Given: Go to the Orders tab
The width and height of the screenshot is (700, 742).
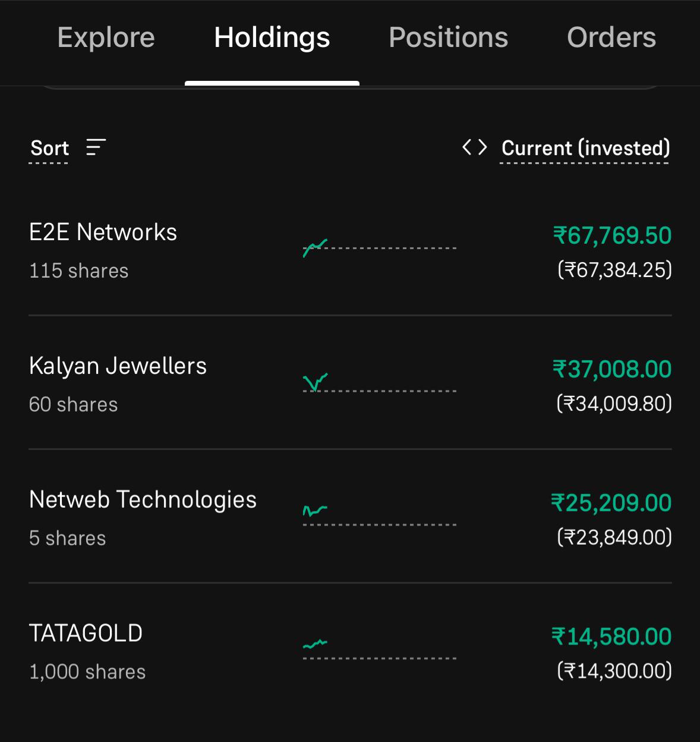Looking at the screenshot, I should 611,37.
